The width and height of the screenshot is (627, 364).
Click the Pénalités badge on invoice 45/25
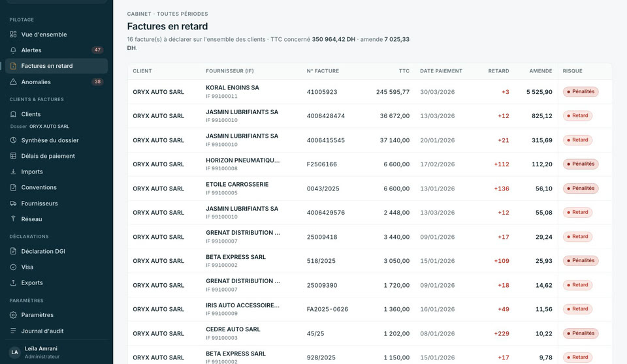pyautogui.click(x=581, y=333)
